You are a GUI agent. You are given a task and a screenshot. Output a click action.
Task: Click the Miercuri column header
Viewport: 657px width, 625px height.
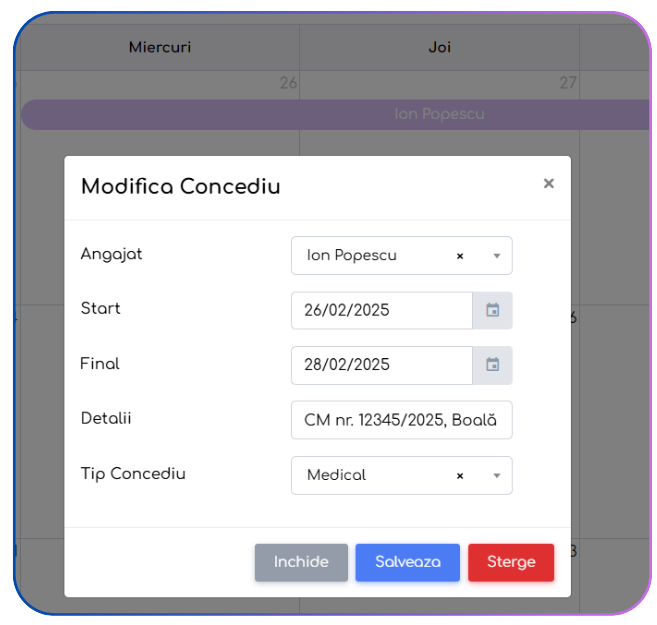click(x=160, y=47)
